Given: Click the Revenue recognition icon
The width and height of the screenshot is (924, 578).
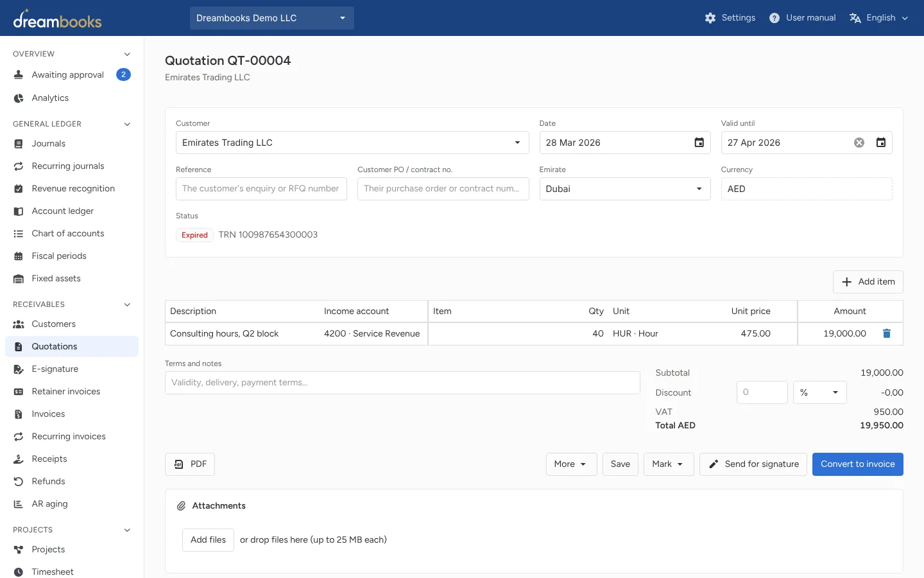Looking at the screenshot, I should [x=19, y=189].
